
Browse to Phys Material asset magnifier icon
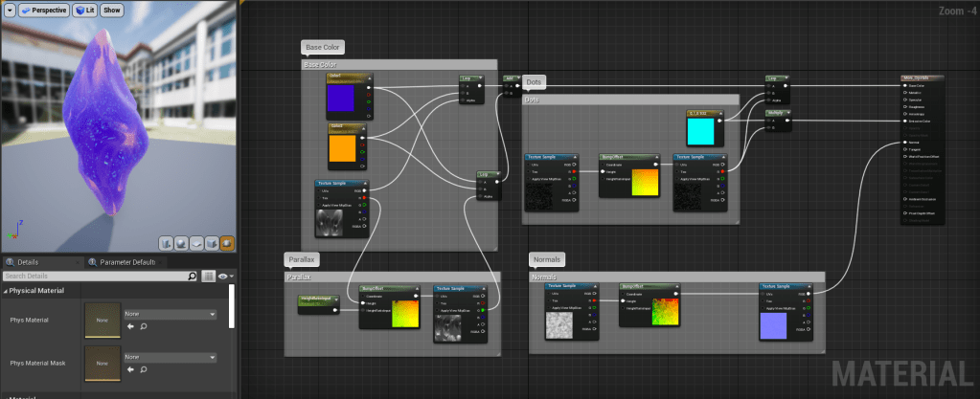pos(144,326)
